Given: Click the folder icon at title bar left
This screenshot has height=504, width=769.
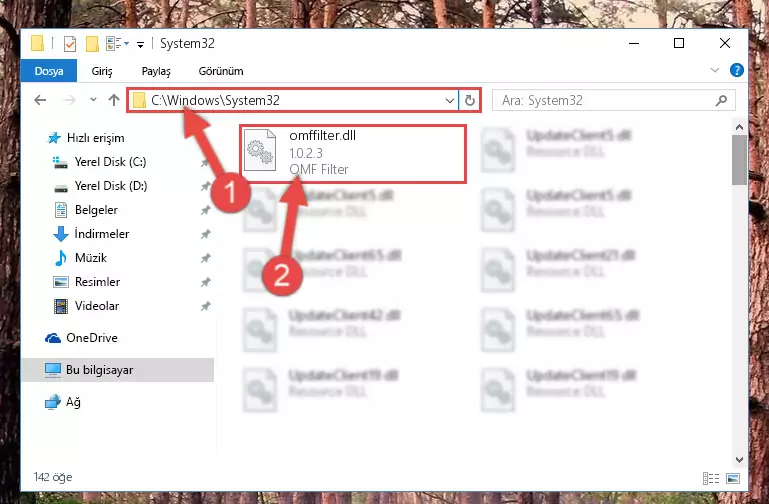Looking at the screenshot, I should coord(38,44).
